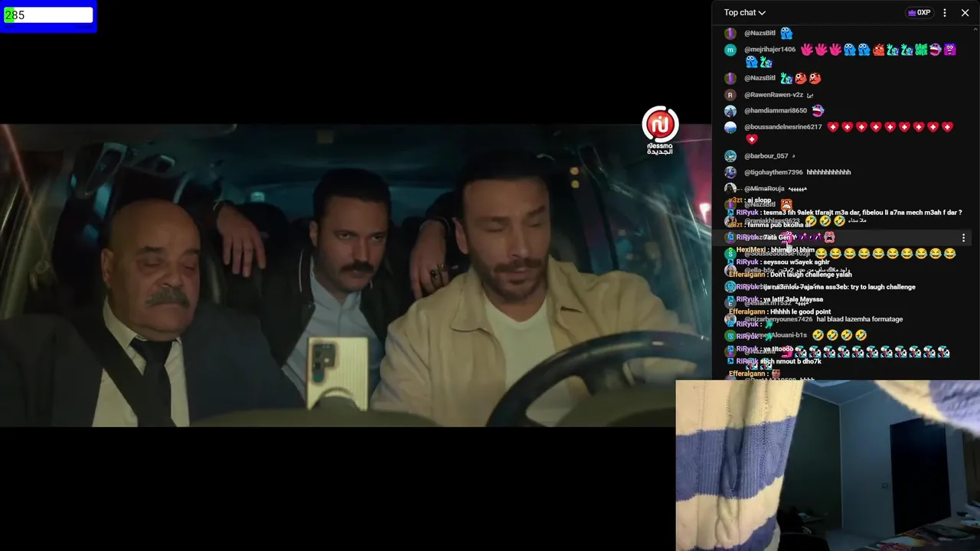
Task: Click avatar of @tigohaythem7396
Action: coord(730,172)
